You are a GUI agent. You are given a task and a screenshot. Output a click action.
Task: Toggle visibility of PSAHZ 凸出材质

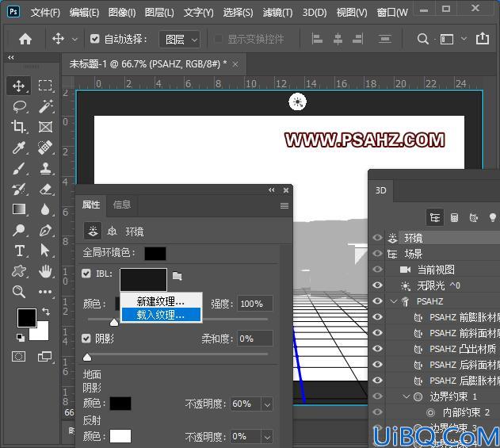pyautogui.click(x=377, y=348)
